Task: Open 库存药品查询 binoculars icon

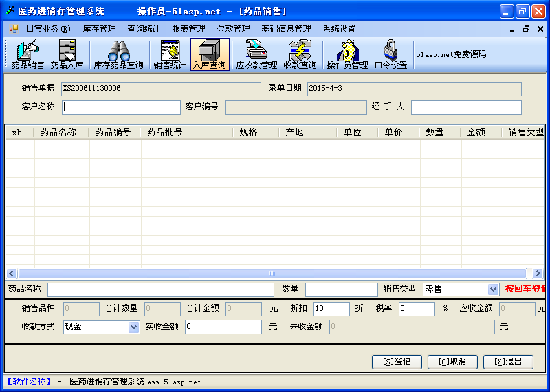Action: (118, 55)
